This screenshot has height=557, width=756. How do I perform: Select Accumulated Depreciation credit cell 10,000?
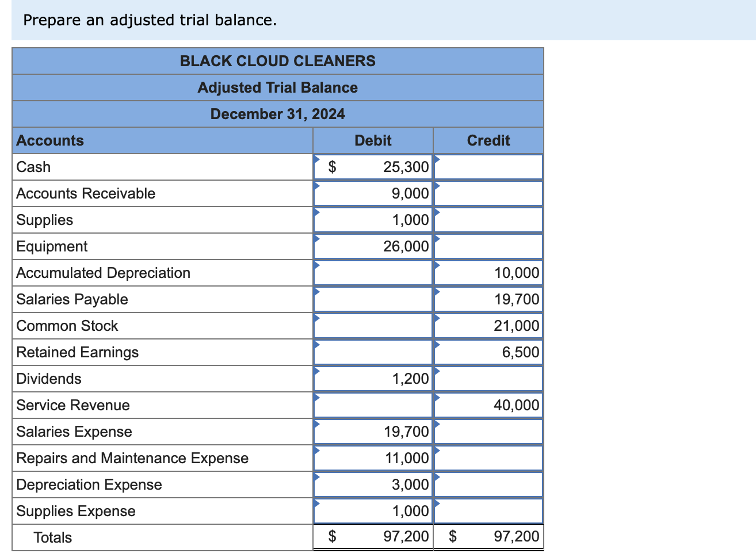[488, 273]
